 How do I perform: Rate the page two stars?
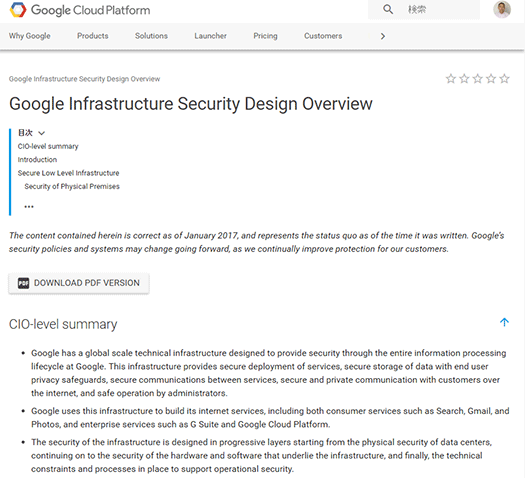464,79
